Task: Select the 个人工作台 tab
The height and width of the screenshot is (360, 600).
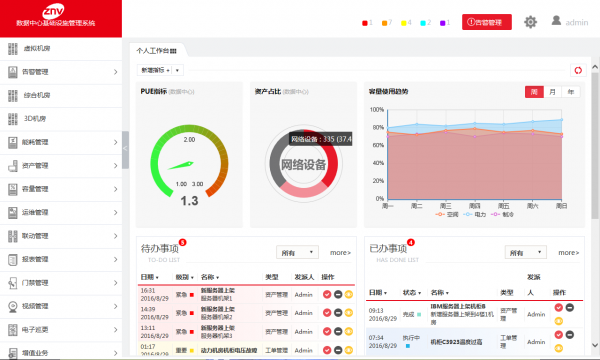Action: click(157, 51)
